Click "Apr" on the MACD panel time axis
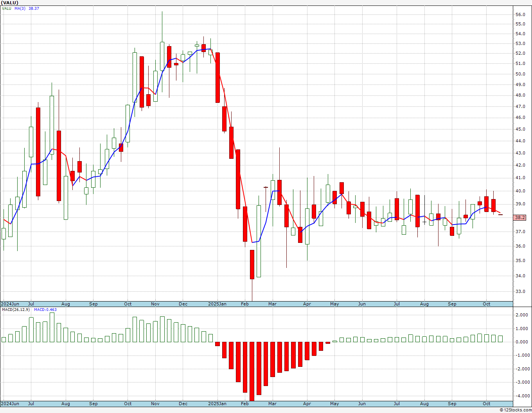 coord(307,404)
